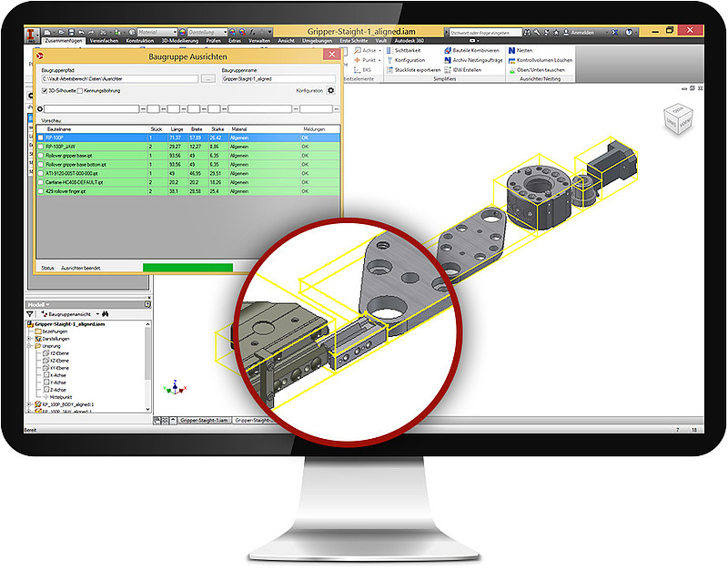Expand the Darstellungen tree node
Screen dimensions: 728x571
(30, 339)
